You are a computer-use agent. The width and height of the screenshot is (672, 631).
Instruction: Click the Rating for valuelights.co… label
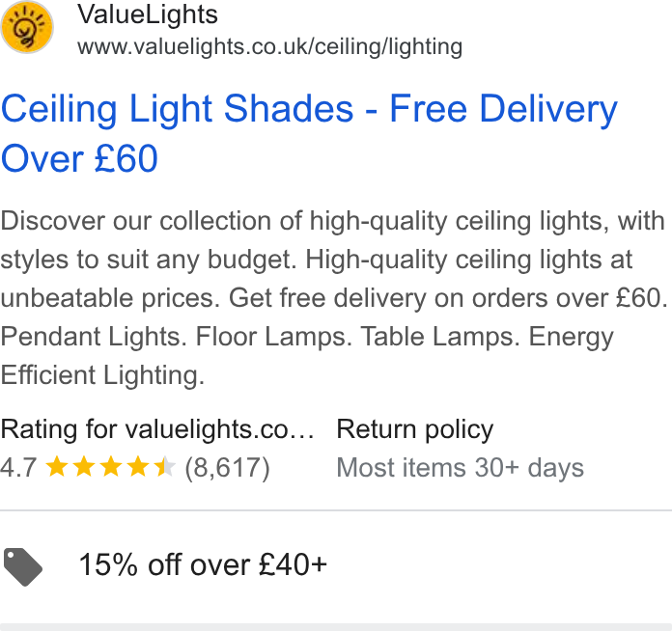tap(157, 429)
